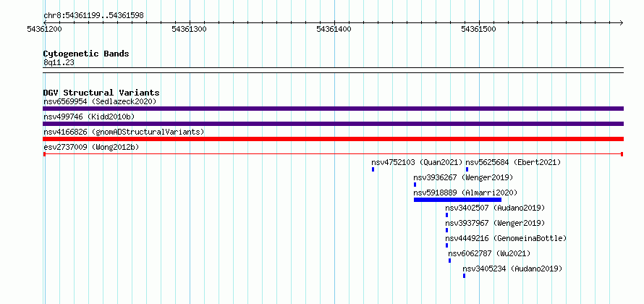The image size is (644, 304).
Task: Click the thin red esv2737009 line
Action: pos(333,154)
